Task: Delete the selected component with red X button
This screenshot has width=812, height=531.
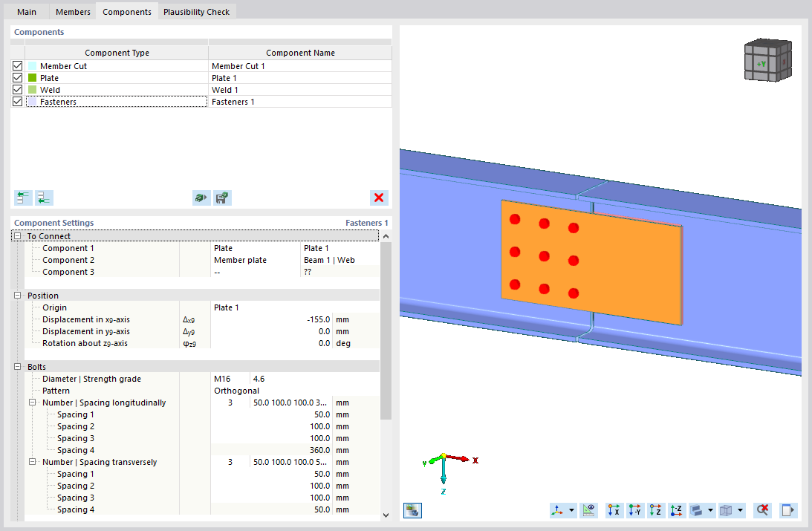Action: (379, 198)
